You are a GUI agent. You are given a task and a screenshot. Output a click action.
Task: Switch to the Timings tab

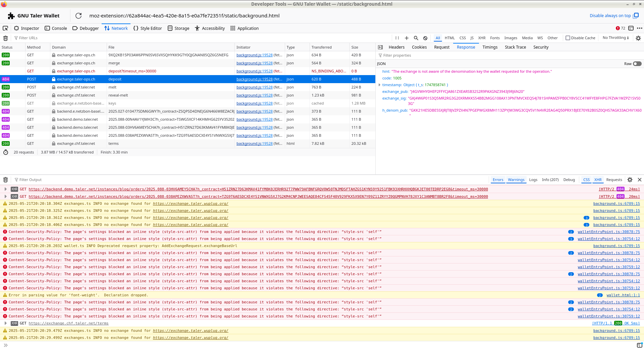pyautogui.click(x=490, y=47)
